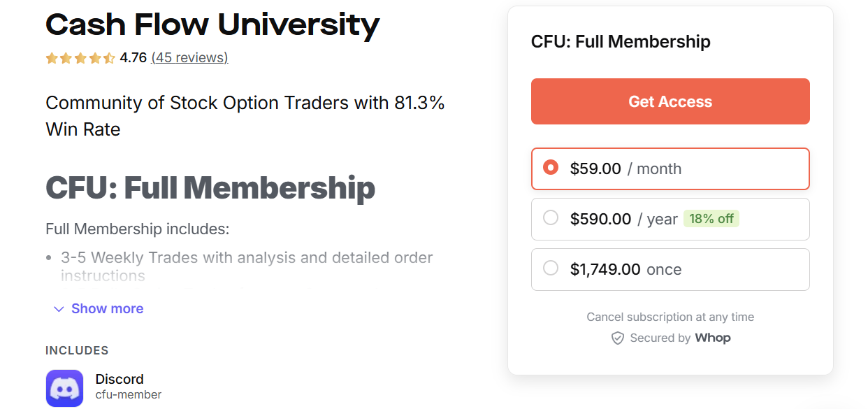Click the Whop wordmark
Image resolution: width=868 pixels, height=409 pixels.
click(713, 338)
